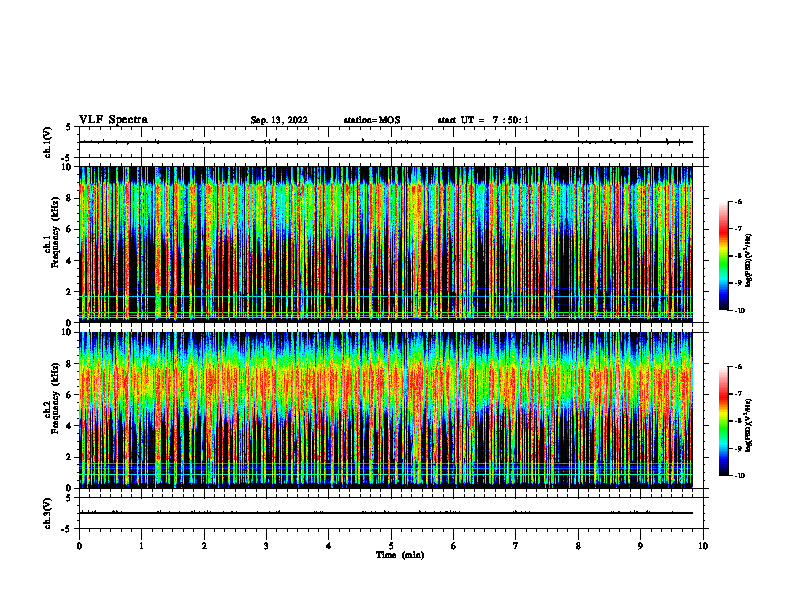Click the "-10" label on ch.1 color bar
This screenshot has width=792, height=612.
point(740,311)
